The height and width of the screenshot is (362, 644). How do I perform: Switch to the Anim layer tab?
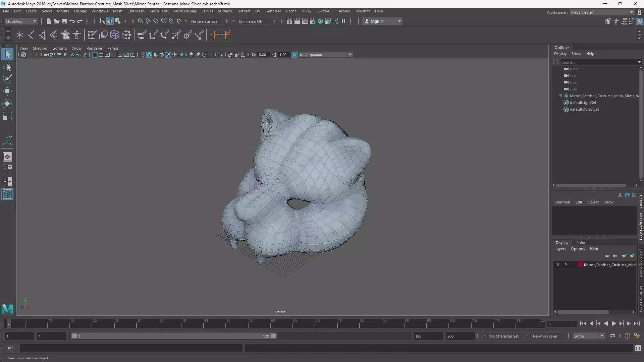click(x=580, y=243)
